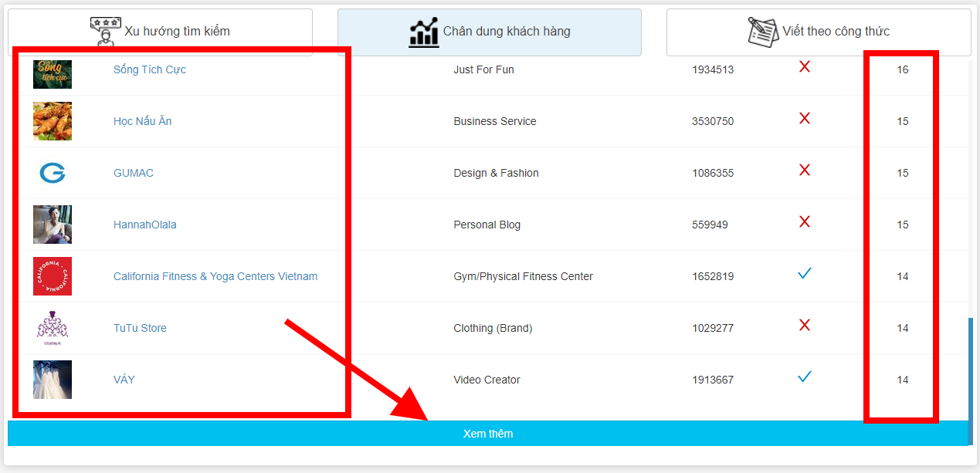Click the red X in Học Nấu Ăn row
The height and width of the screenshot is (473, 980).
(805, 118)
